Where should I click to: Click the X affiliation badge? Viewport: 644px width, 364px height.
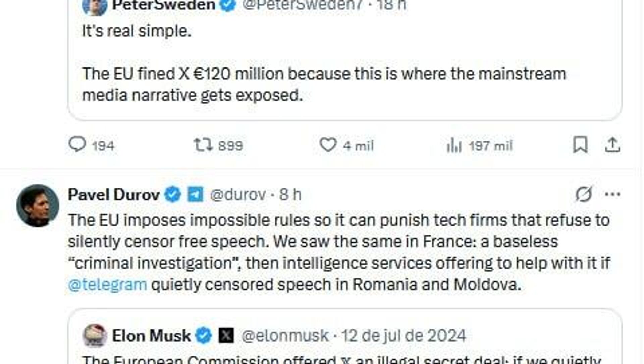click(226, 335)
